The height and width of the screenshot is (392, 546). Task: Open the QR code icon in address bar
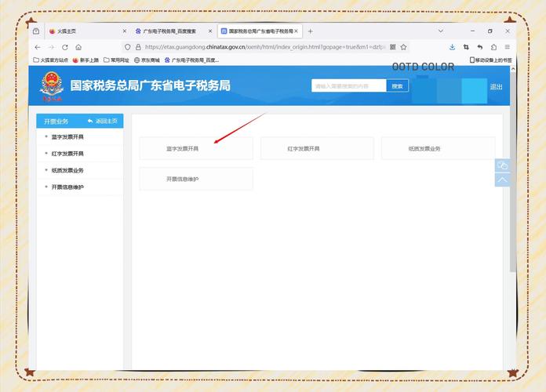click(393, 47)
